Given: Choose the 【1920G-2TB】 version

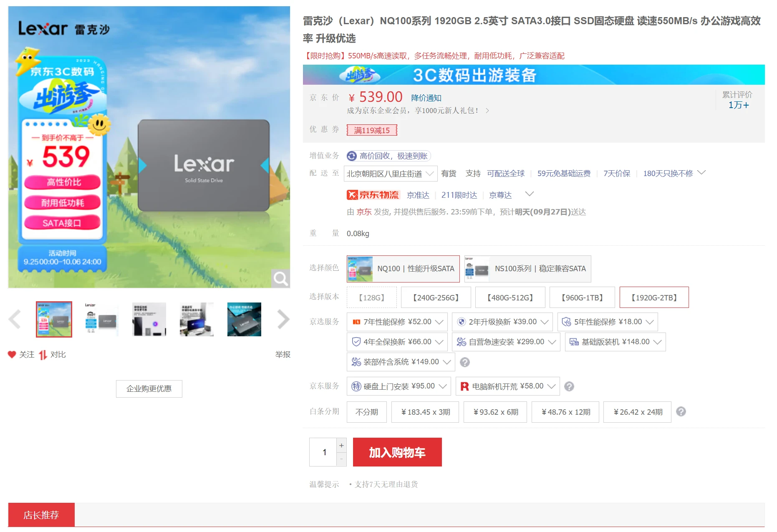Looking at the screenshot, I should [x=654, y=298].
